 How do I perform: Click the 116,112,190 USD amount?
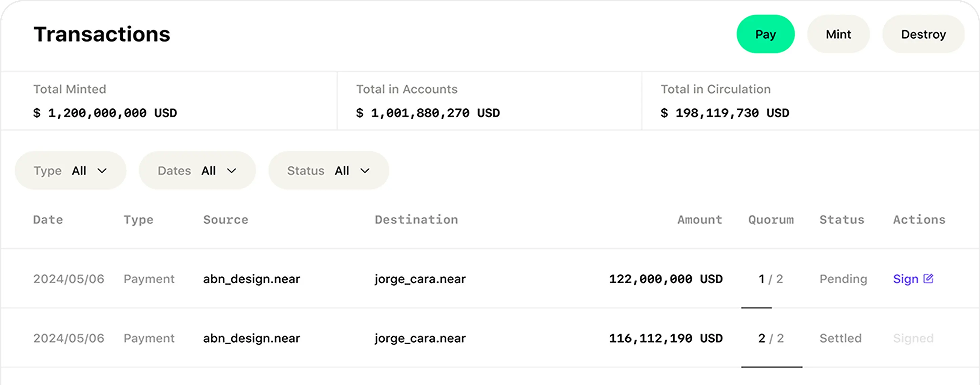point(666,338)
